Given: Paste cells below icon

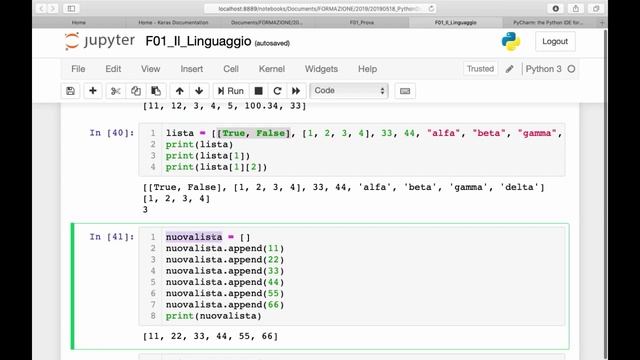Looking at the screenshot, I should coord(156,91).
